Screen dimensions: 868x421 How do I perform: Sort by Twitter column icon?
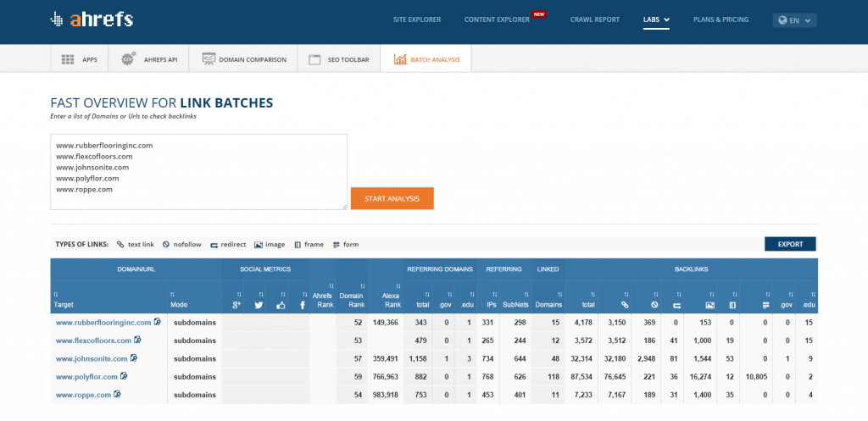pyautogui.click(x=259, y=305)
